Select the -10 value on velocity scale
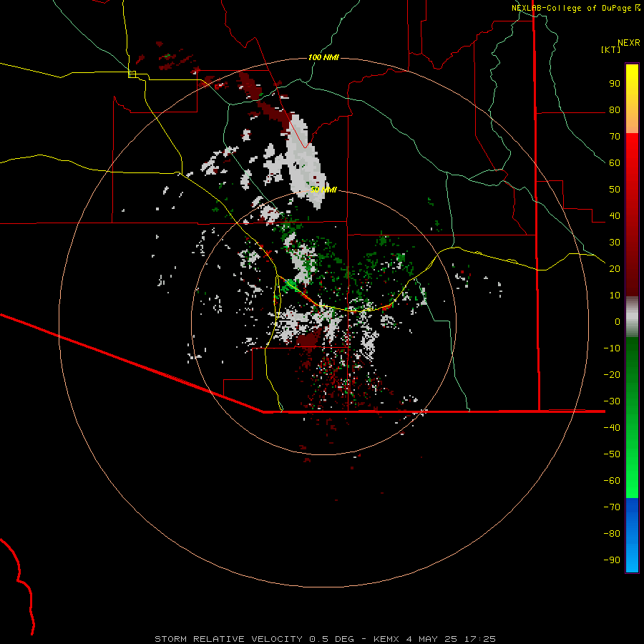Image resolution: width=644 pixels, height=644 pixels. point(612,348)
